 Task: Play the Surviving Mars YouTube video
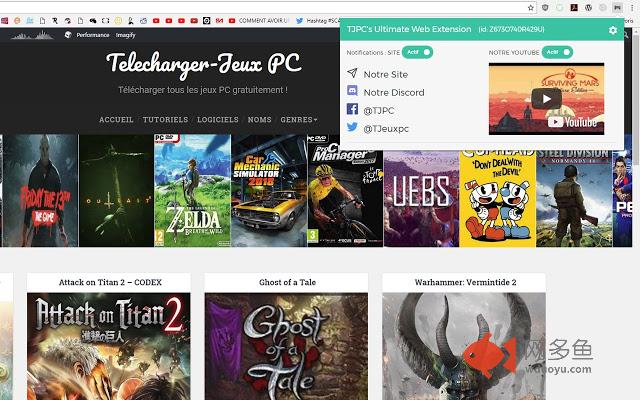pyautogui.click(x=546, y=99)
